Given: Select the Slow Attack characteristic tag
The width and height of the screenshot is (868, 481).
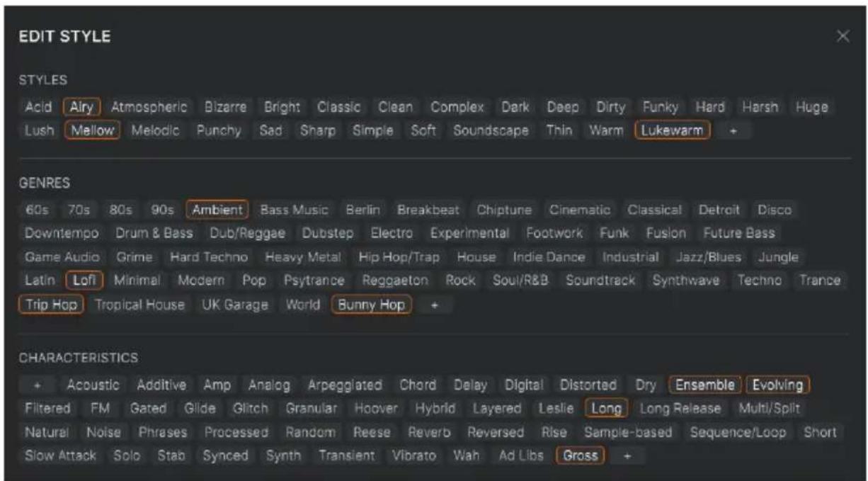Looking at the screenshot, I should click(59, 455).
